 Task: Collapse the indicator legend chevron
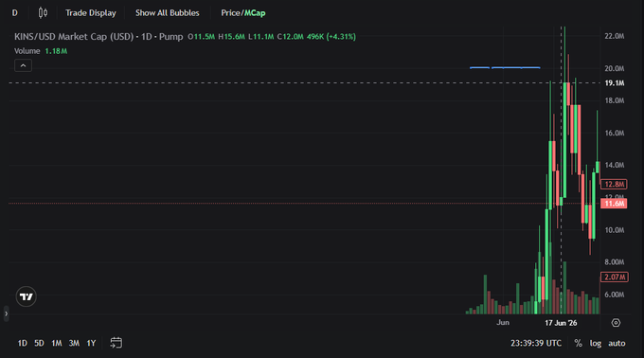point(23,65)
